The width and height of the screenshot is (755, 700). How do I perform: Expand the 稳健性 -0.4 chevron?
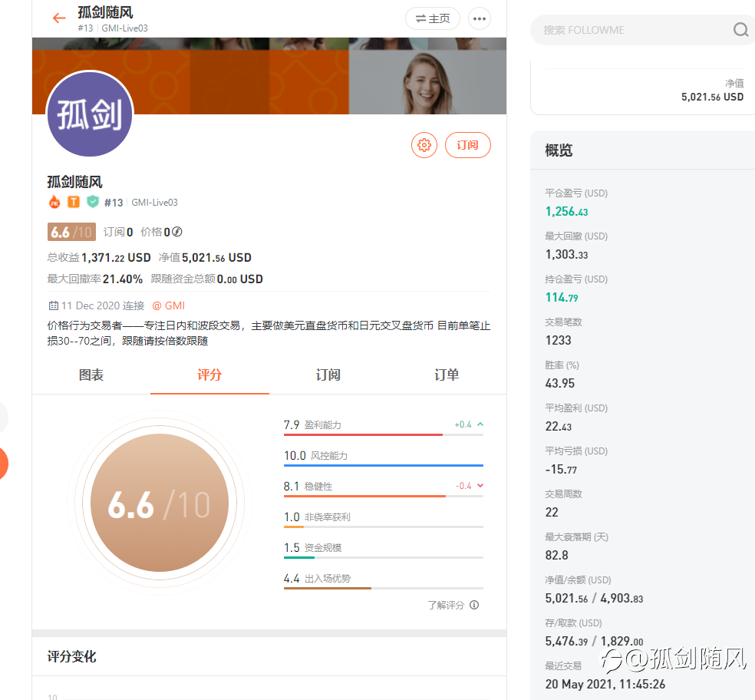[480, 486]
